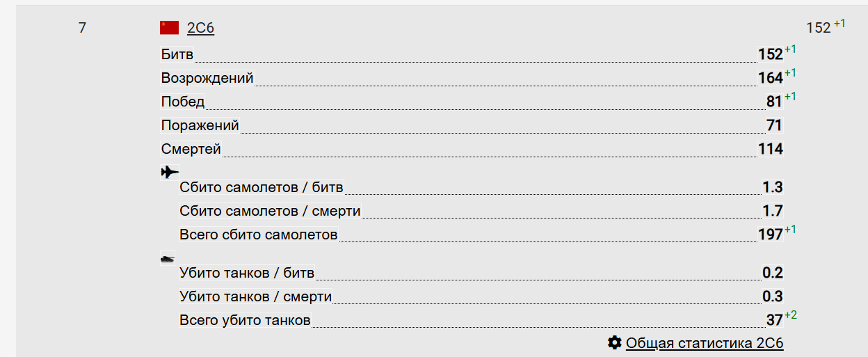Click the 152 battles total at right
The width and height of the screenshot is (868, 357).
pyautogui.click(x=819, y=28)
